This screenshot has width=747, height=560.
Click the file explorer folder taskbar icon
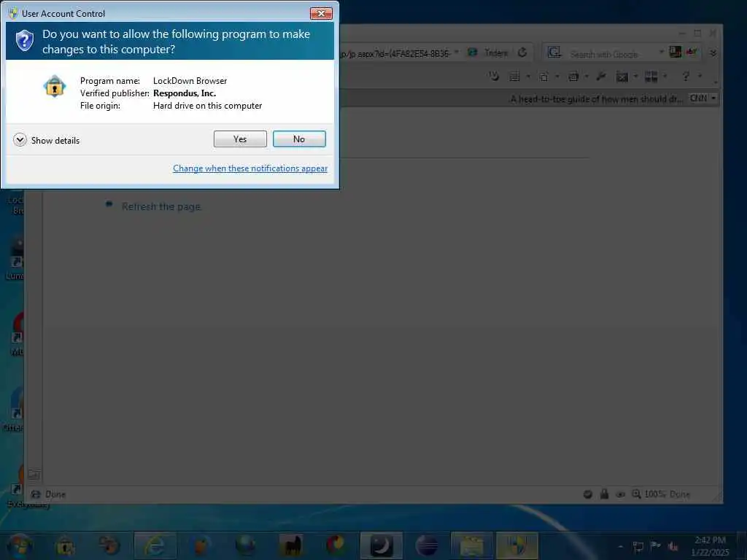(x=472, y=545)
